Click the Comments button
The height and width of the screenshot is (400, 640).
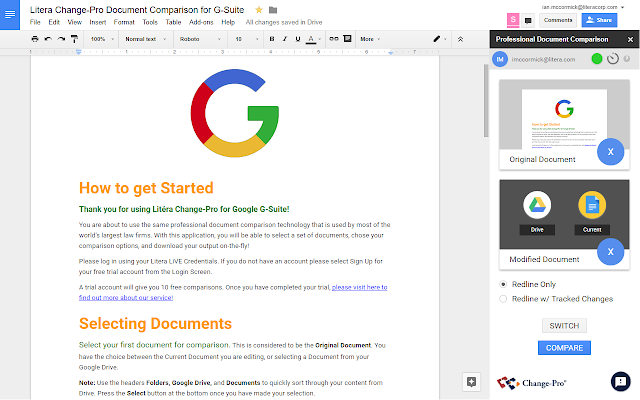point(558,20)
